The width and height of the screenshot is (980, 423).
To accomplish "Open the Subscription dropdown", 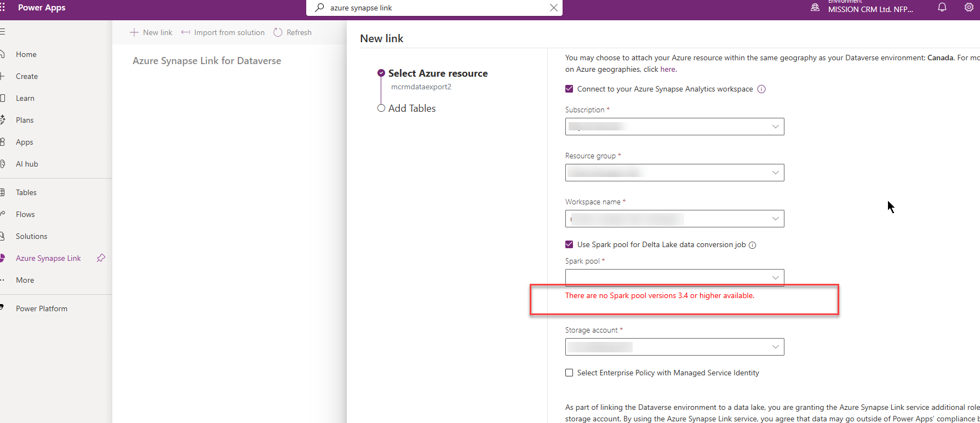I will click(674, 127).
